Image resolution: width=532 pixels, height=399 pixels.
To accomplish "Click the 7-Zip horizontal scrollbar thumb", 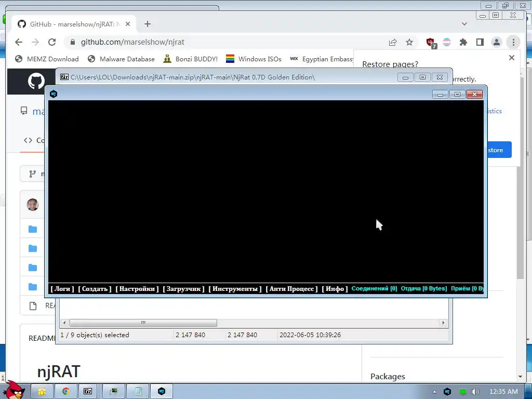I will point(143,323).
